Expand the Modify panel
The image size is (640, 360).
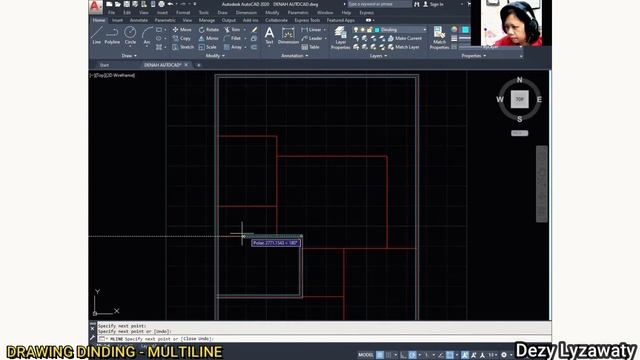215,56
